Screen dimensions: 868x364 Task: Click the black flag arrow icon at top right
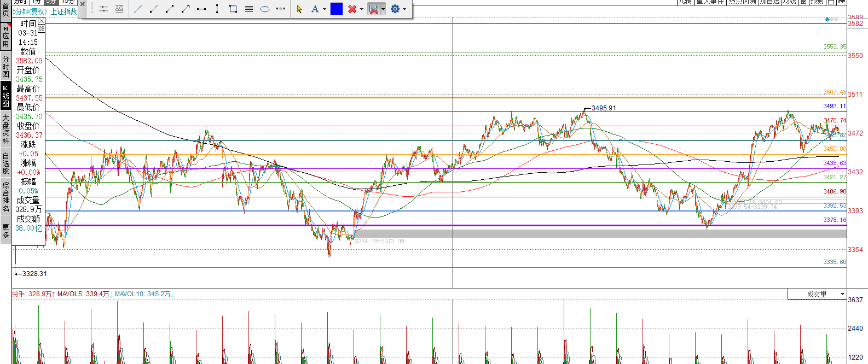(842, 2)
